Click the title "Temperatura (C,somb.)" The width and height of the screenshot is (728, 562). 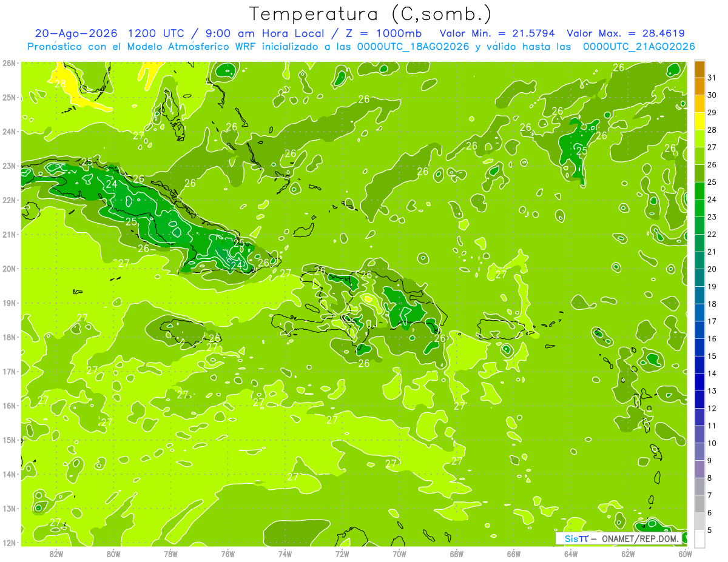click(x=371, y=15)
